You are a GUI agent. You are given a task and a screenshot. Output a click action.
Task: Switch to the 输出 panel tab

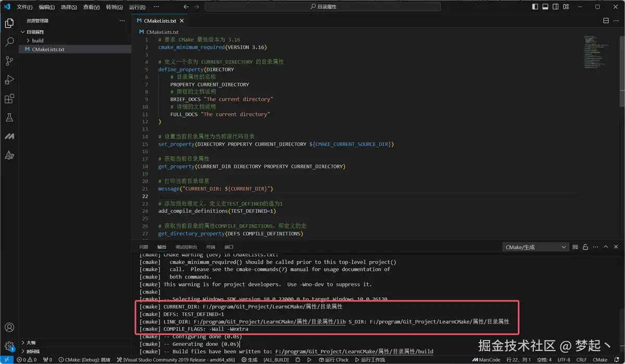click(162, 247)
